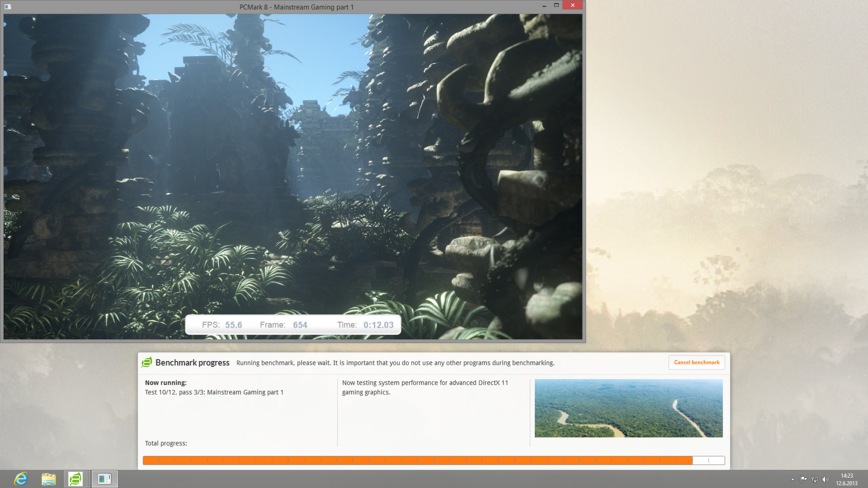Open network status from the system tray icon

pos(814,479)
